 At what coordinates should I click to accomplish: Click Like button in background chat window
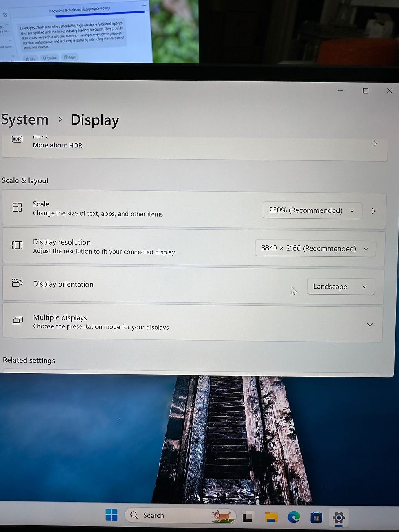31,59
